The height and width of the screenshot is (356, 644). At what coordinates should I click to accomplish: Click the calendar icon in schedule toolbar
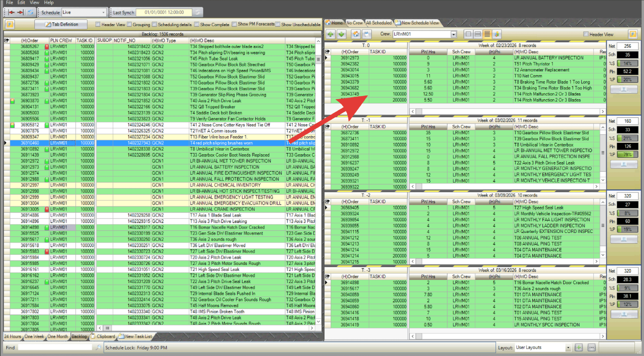coord(367,34)
